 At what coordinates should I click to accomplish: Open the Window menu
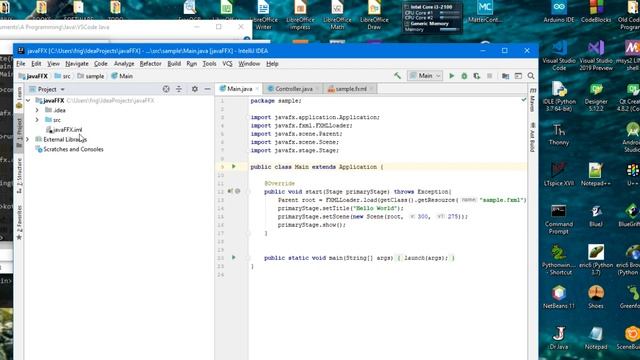coord(249,64)
